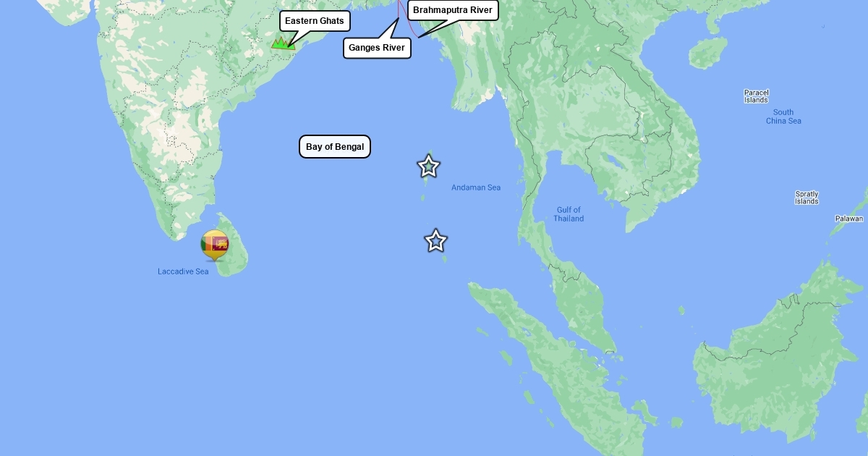Click the Spratly Islands label

pyautogui.click(x=807, y=198)
